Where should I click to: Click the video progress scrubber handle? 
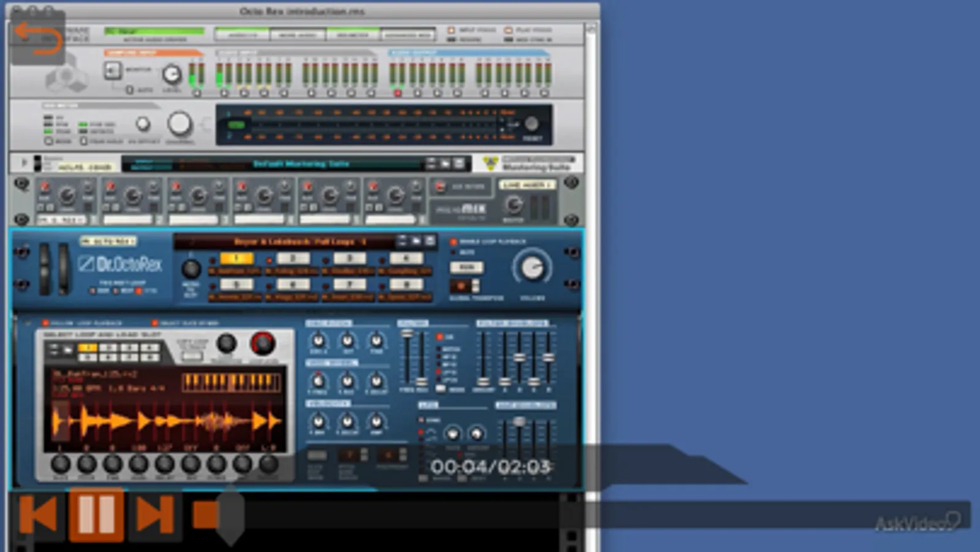point(230,515)
